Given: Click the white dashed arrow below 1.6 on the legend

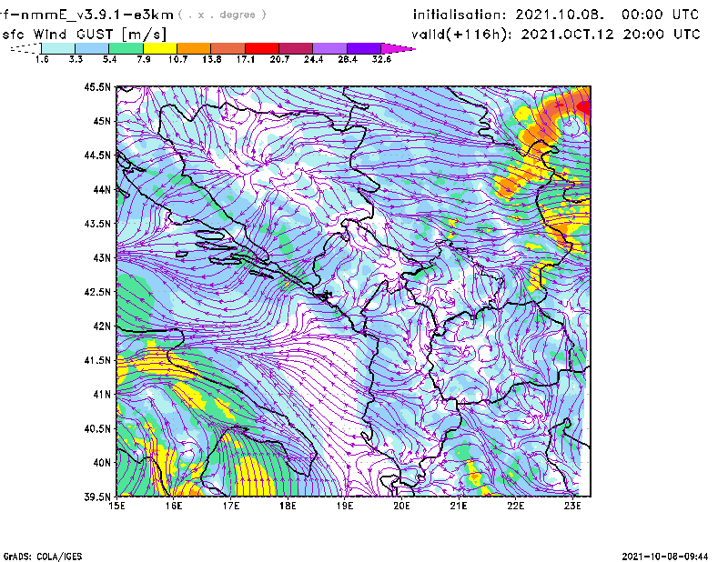Looking at the screenshot, I should pos(25,48).
